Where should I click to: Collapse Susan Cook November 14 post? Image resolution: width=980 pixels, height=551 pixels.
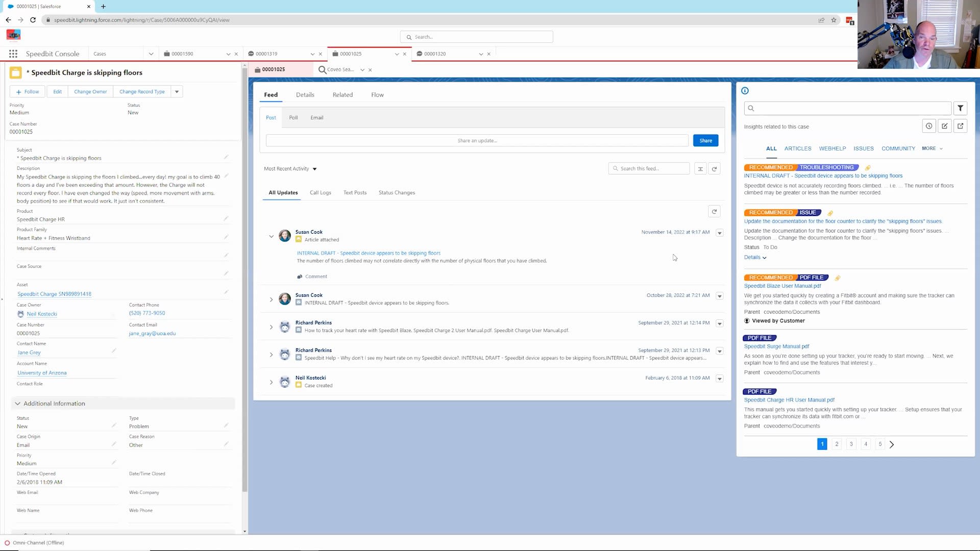click(271, 236)
